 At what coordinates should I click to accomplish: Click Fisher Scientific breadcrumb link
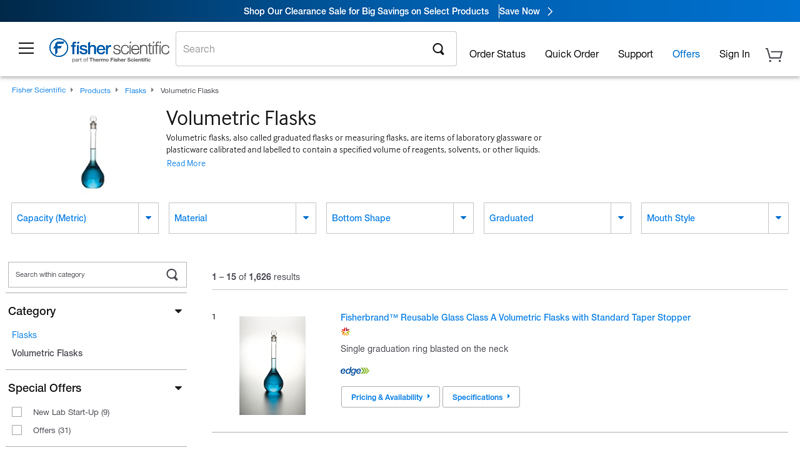click(39, 90)
